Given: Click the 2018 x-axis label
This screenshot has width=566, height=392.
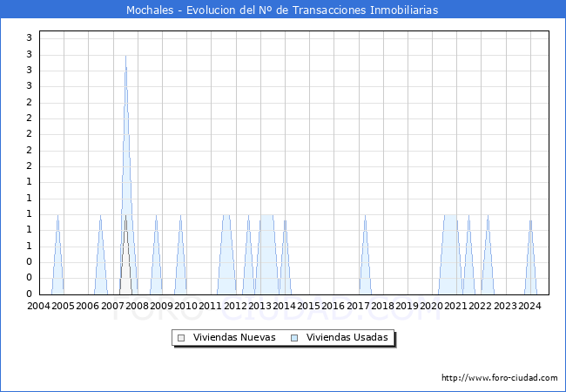Looking at the screenshot, I should click(382, 306).
